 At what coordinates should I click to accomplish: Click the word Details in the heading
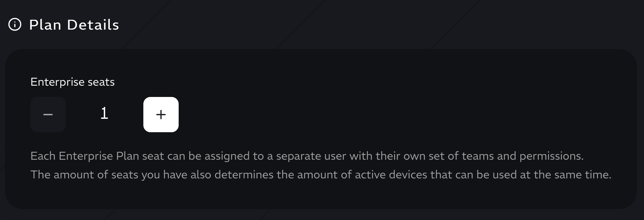[x=93, y=25]
